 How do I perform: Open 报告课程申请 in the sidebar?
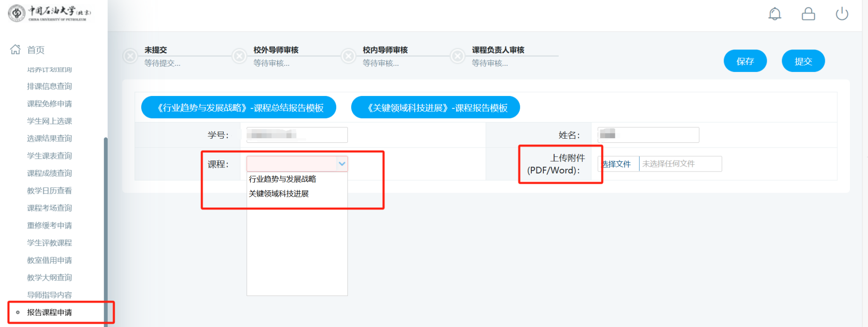[x=49, y=312]
